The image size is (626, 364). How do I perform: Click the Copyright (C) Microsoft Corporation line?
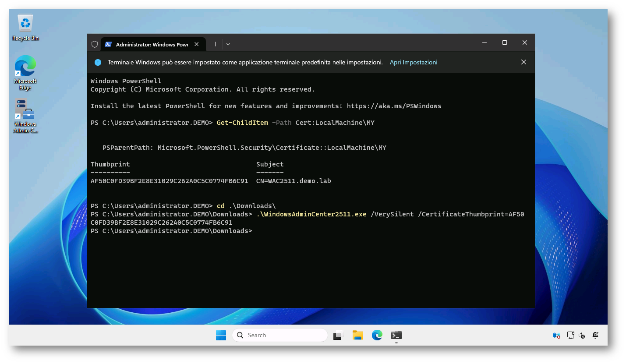pos(203,89)
